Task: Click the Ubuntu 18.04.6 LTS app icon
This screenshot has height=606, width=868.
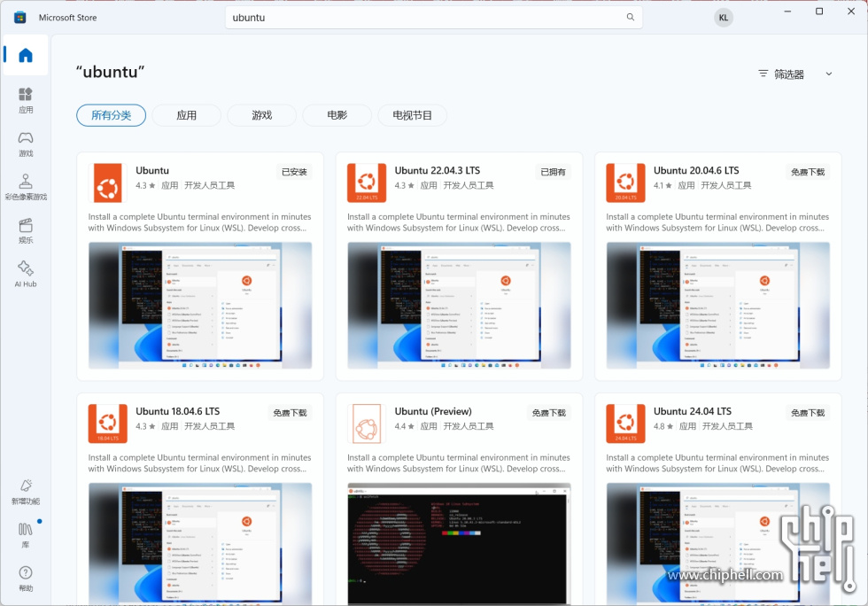Action: pos(107,423)
